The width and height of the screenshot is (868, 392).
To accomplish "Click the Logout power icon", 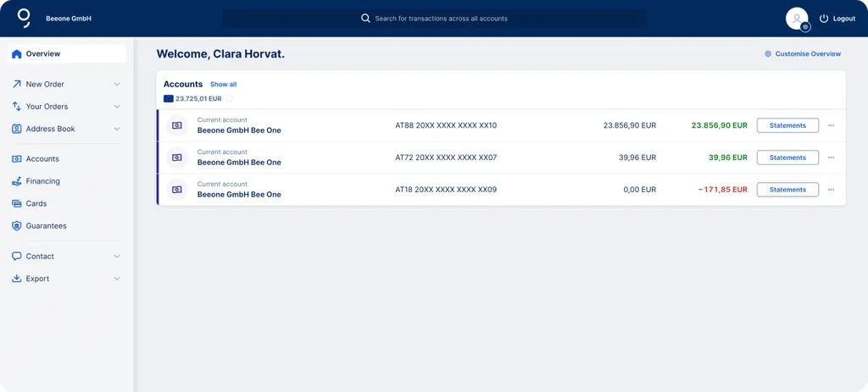I will click(x=824, y=19).
